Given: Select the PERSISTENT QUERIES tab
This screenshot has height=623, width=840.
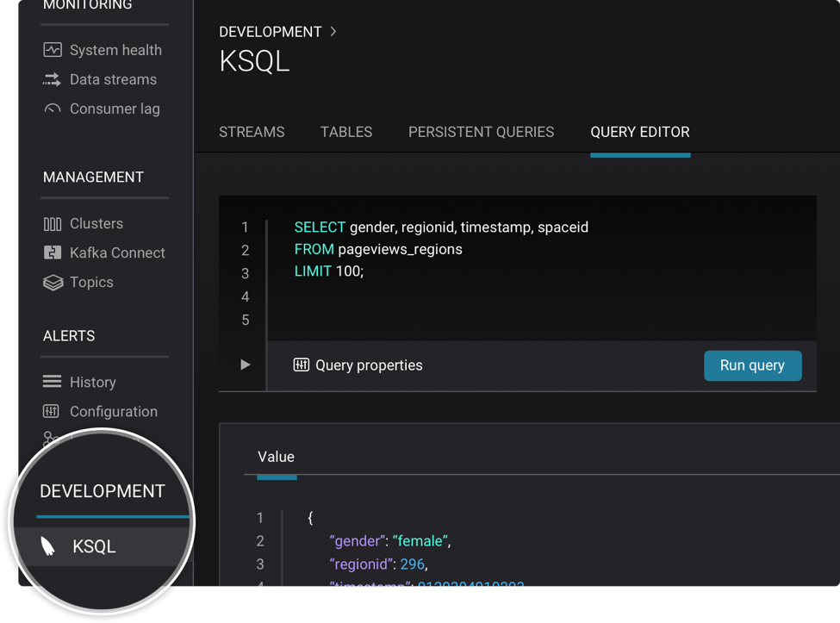Looking at the screenshot, I should (x=481, y=132).
